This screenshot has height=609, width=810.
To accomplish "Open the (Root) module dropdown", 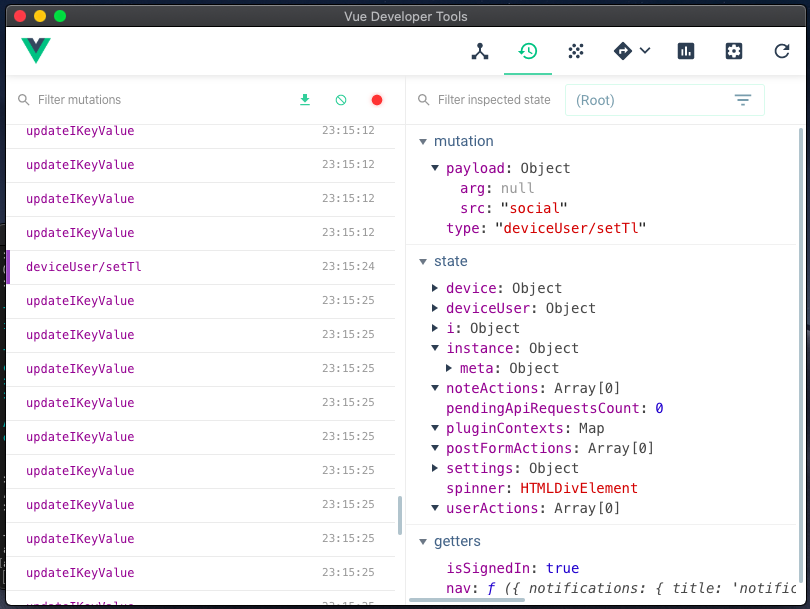I will coord(664,100).
